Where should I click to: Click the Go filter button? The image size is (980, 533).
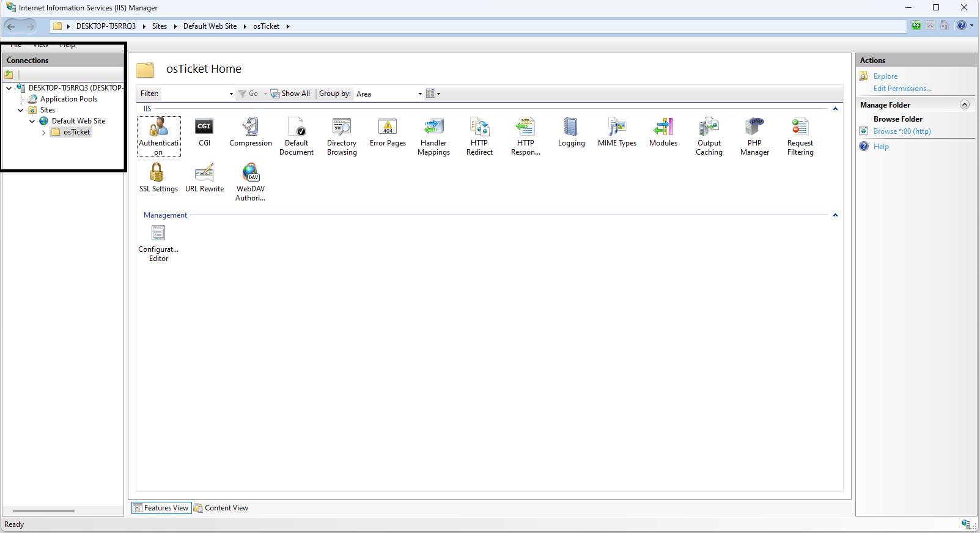[x=249, y=94]
